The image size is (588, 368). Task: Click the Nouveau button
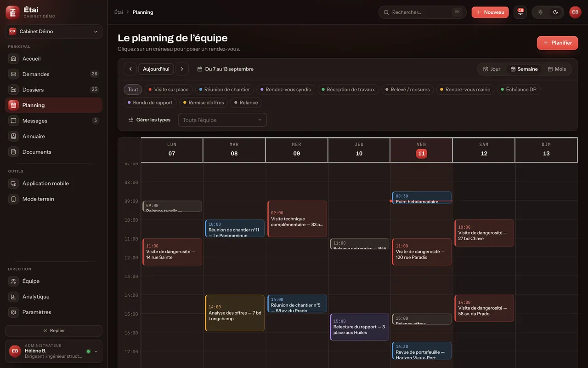click(x=490, y=12)
